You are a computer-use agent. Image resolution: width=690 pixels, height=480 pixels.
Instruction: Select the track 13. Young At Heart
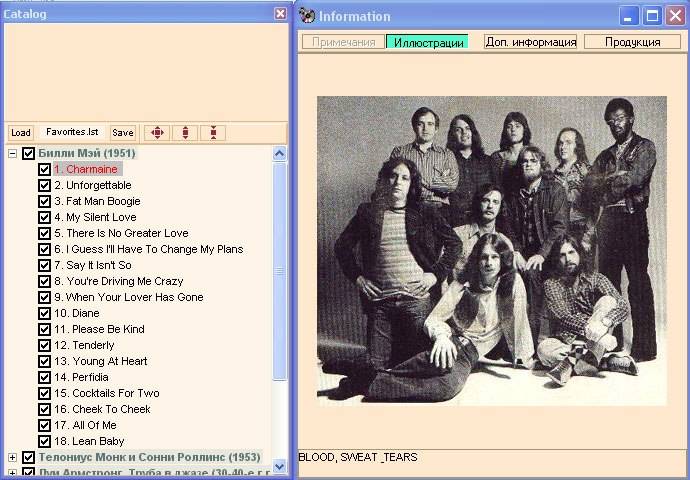click(101, 361)
